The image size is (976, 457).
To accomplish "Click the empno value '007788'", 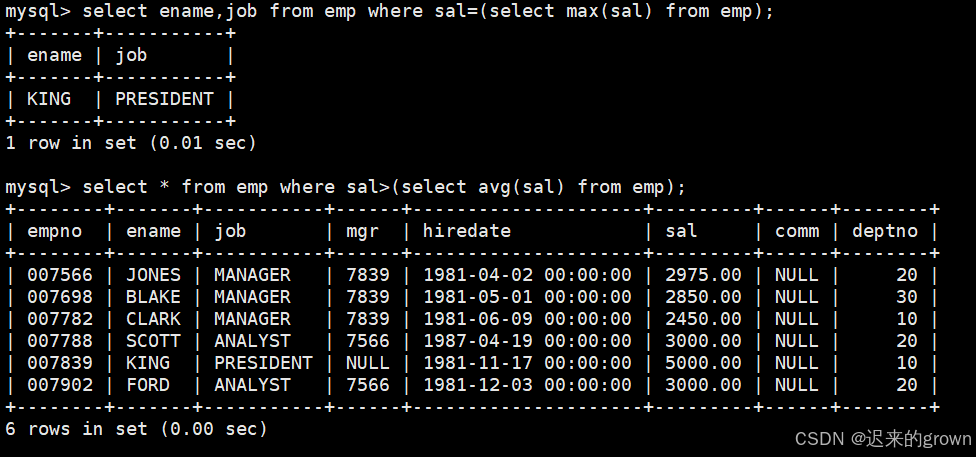I will (x=60, y=341).
